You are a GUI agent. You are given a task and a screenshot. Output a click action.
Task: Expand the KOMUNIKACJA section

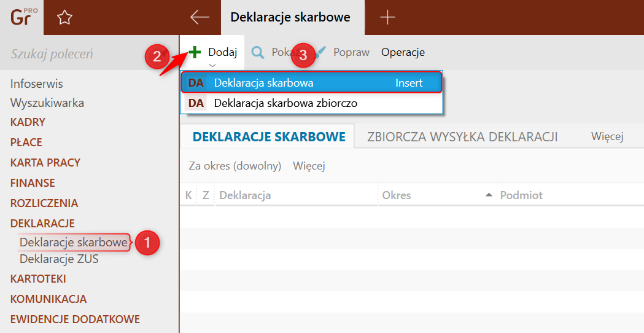point(48,299)
